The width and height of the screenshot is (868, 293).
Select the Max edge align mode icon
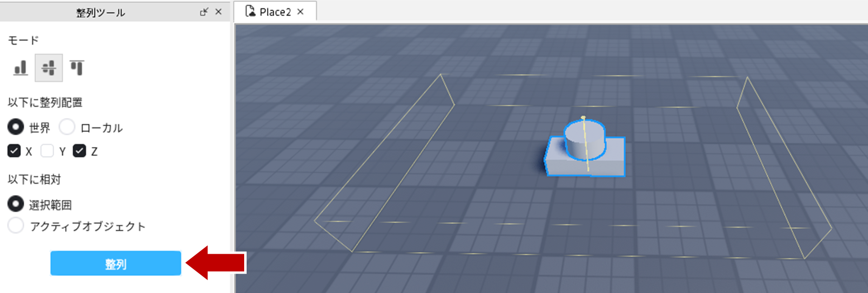[x=77, y=68]
